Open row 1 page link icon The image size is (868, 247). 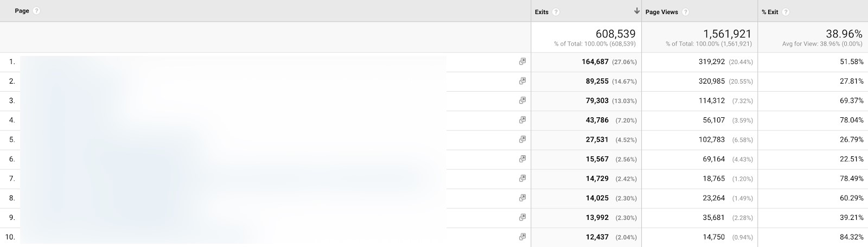(522, 62)
